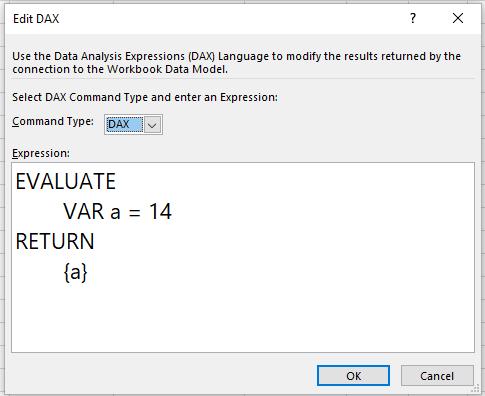Open the Command Type dropdown arrow

(x=153, y=125)
